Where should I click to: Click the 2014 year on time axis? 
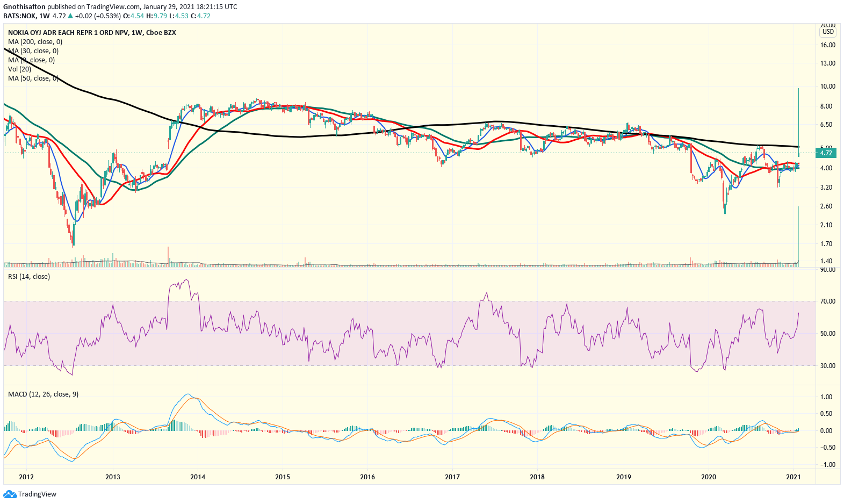point(198,477)
